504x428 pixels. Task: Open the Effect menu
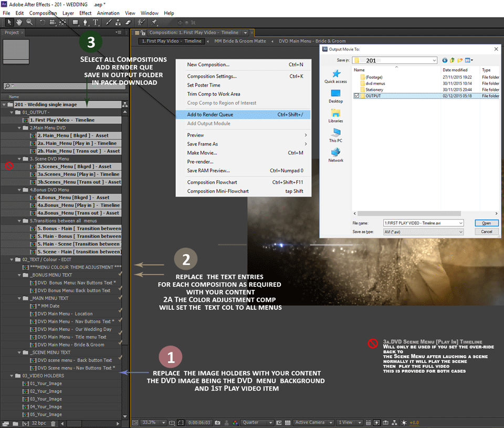click(85, 13)
